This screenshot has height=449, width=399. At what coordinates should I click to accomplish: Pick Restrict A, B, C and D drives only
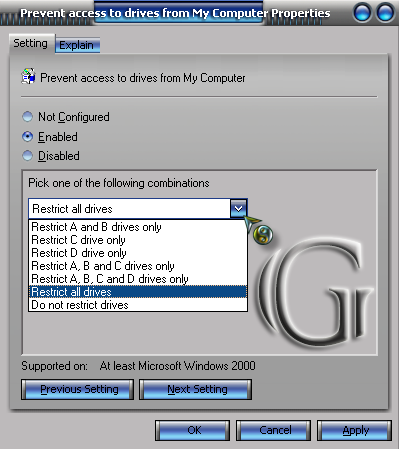138,279
